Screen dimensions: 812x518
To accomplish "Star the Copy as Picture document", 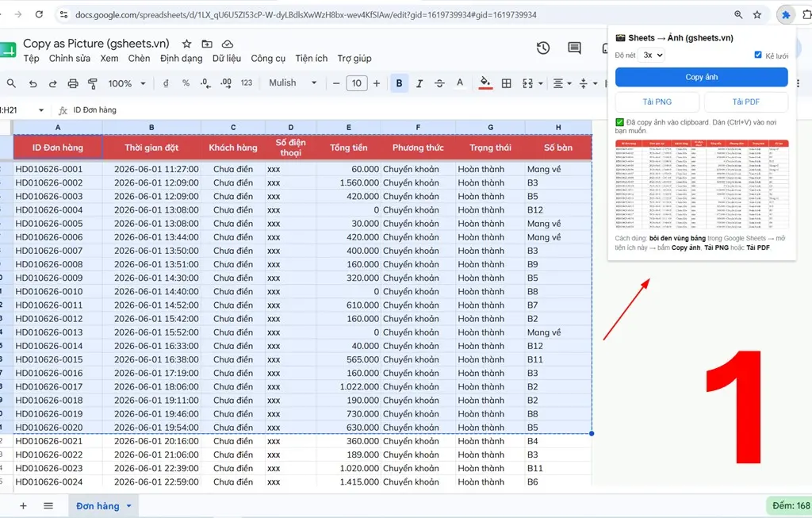I will click(x=186, y=44).
